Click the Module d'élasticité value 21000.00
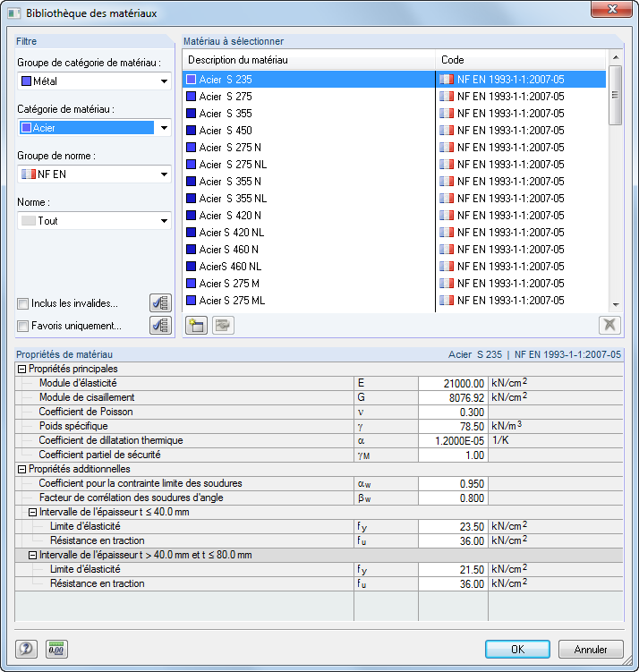Image resolution: width=639 pixels, height=672 pixels. (x=453, y=383)
